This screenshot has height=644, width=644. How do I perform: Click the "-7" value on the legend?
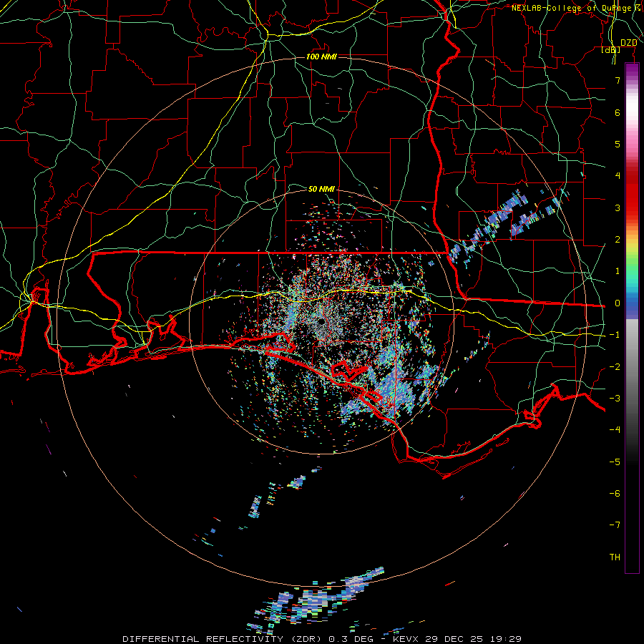click(x=615, y=525)
